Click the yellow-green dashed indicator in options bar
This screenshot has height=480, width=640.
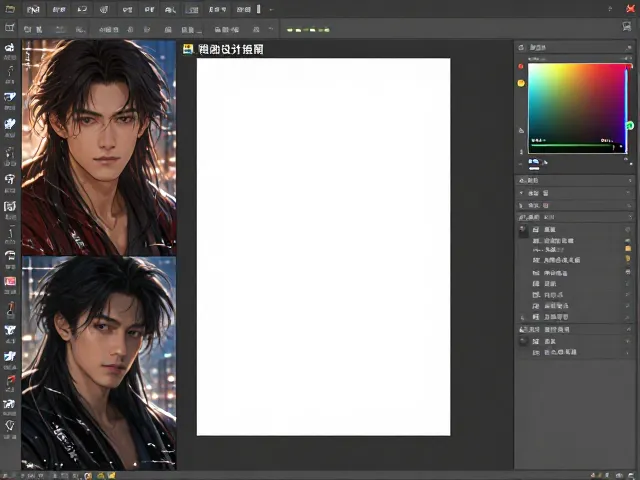(308, 30)
